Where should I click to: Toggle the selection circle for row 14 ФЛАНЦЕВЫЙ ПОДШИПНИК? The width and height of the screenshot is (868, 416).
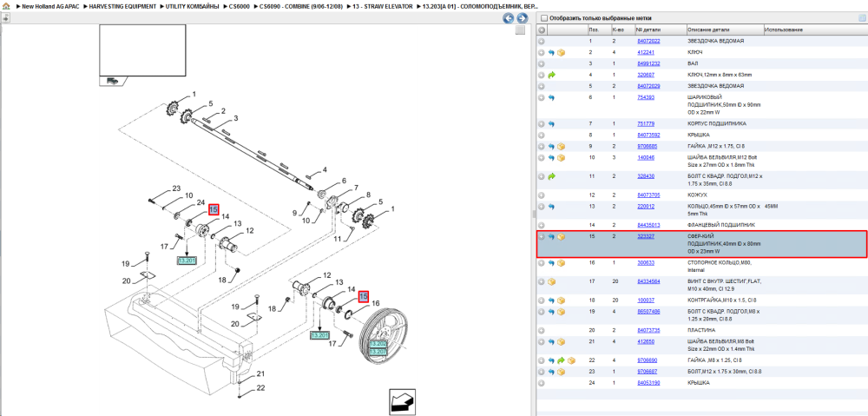542,225
